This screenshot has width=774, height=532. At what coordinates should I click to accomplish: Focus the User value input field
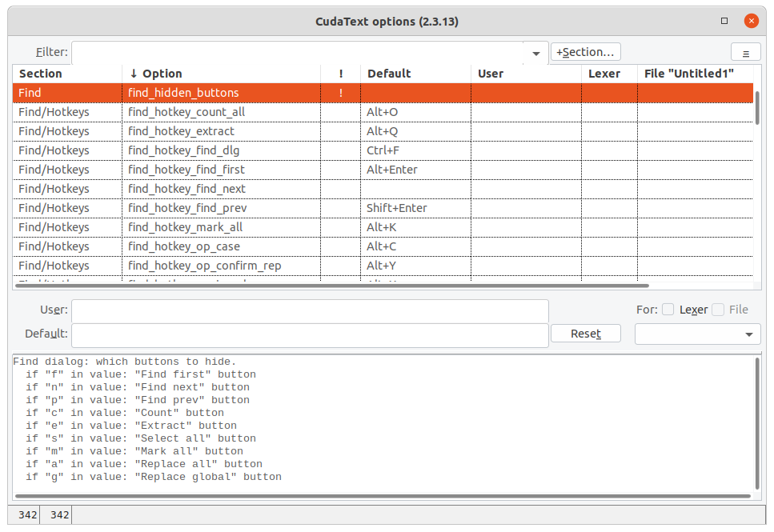click(310, 311)
